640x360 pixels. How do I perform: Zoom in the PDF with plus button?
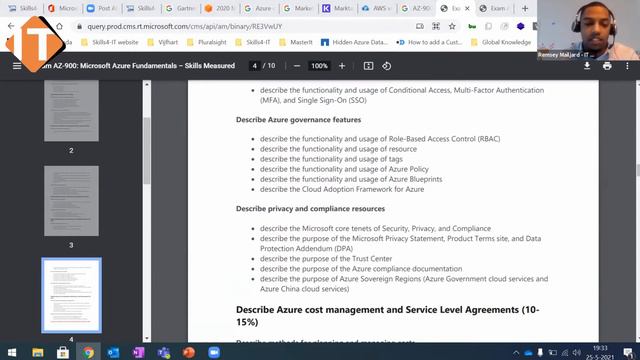[342, 66]
